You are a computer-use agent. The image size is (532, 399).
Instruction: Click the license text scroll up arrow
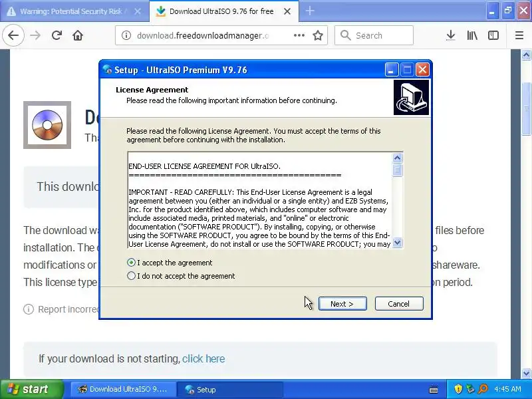pos(397,158)
